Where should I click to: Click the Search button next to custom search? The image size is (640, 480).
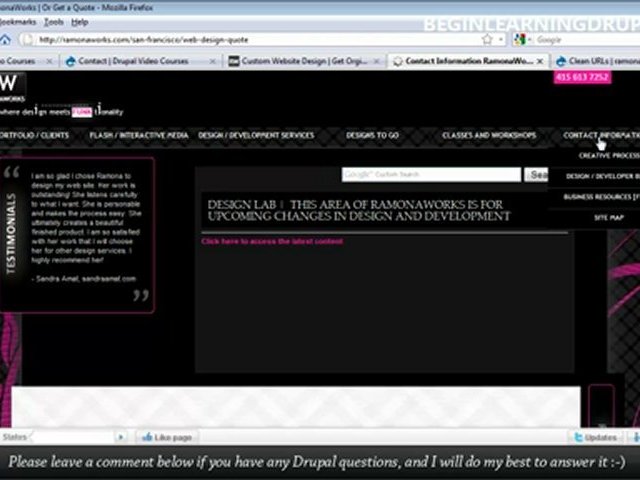pyautogui.click(x=536, y=175)
